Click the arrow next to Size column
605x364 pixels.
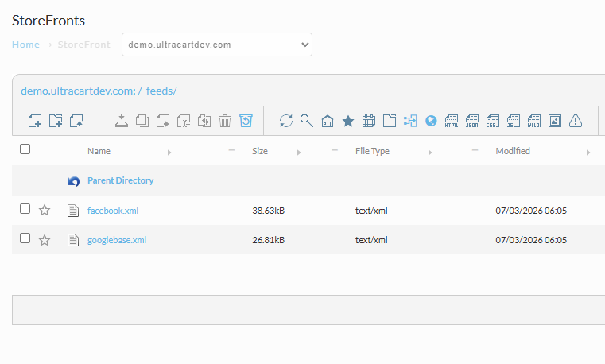(299, 153)
